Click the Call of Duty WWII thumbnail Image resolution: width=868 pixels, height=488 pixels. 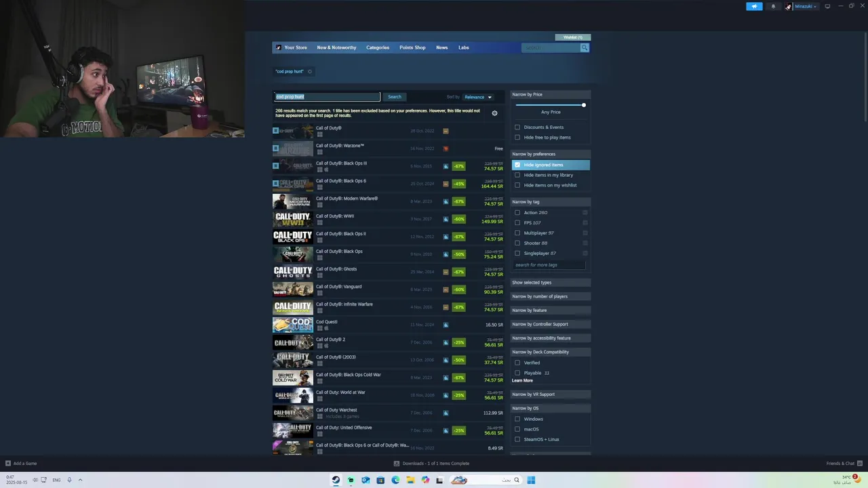tap(293, 219)
